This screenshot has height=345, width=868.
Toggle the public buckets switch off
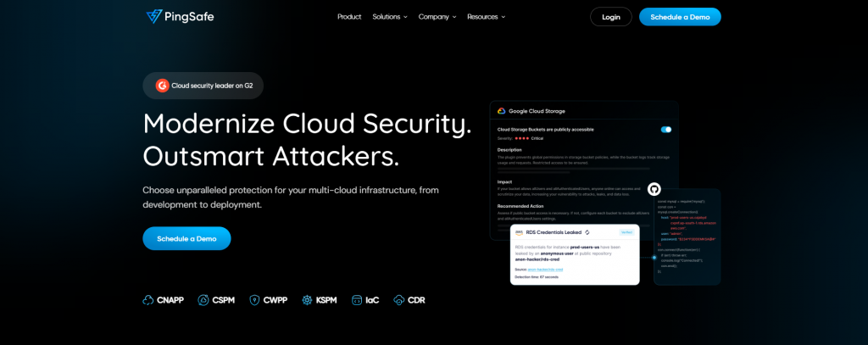(x=666, y=130)
